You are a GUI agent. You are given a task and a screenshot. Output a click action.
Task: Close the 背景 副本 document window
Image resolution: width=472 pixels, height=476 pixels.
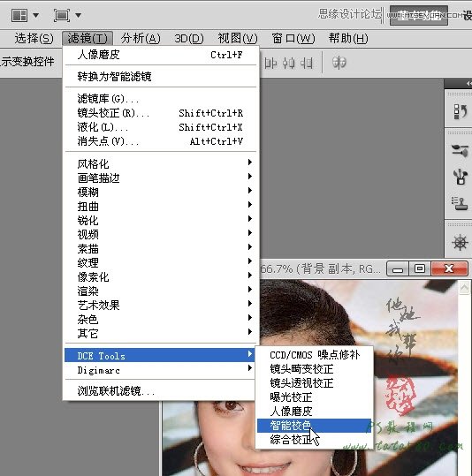coord(450,268)
